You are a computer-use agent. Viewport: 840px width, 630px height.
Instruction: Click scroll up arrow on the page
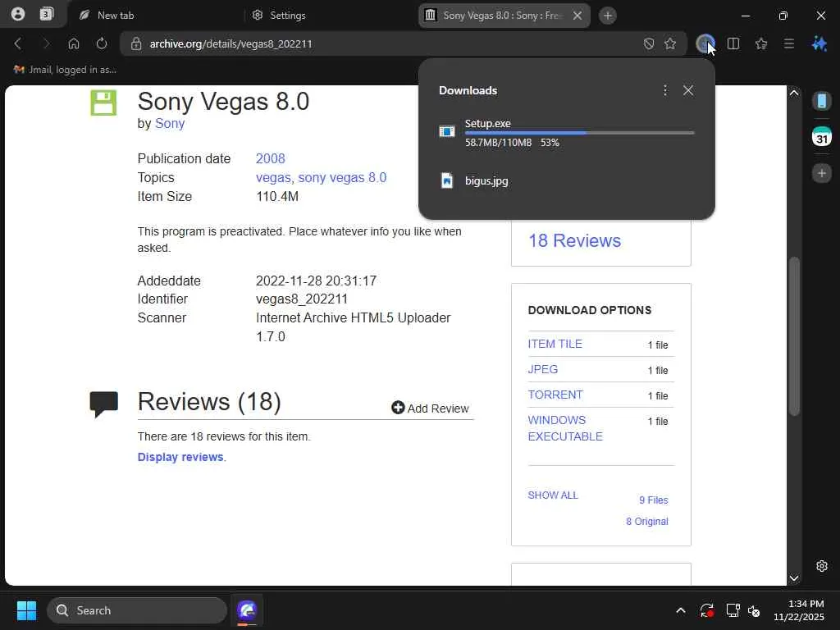coord(794,93)
